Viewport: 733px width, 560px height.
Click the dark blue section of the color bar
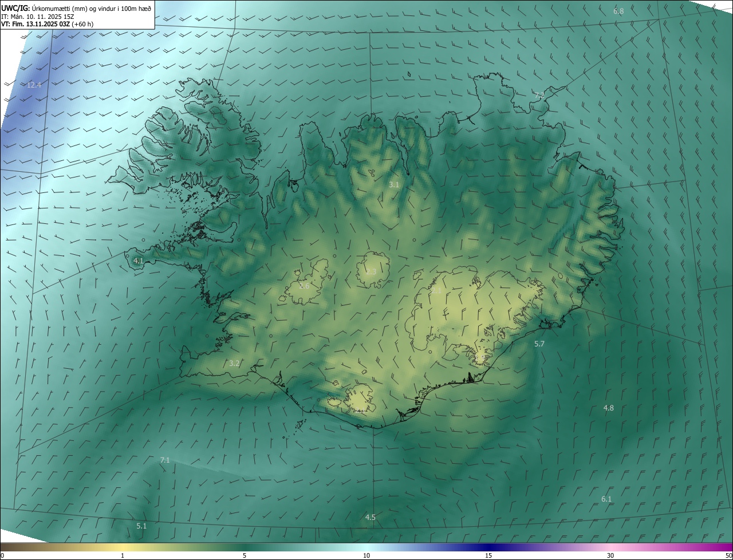[488, 547]
